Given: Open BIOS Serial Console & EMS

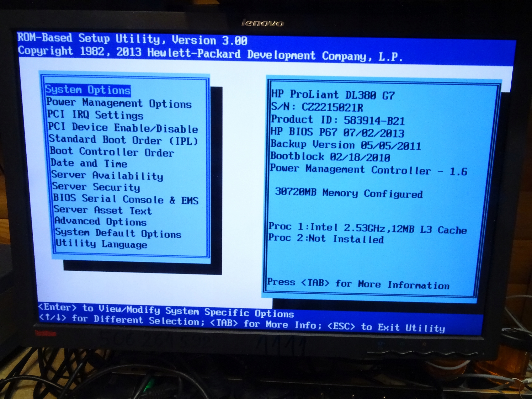Looking at the screenshot, I should pyautogui.click(x=126, y=199).
